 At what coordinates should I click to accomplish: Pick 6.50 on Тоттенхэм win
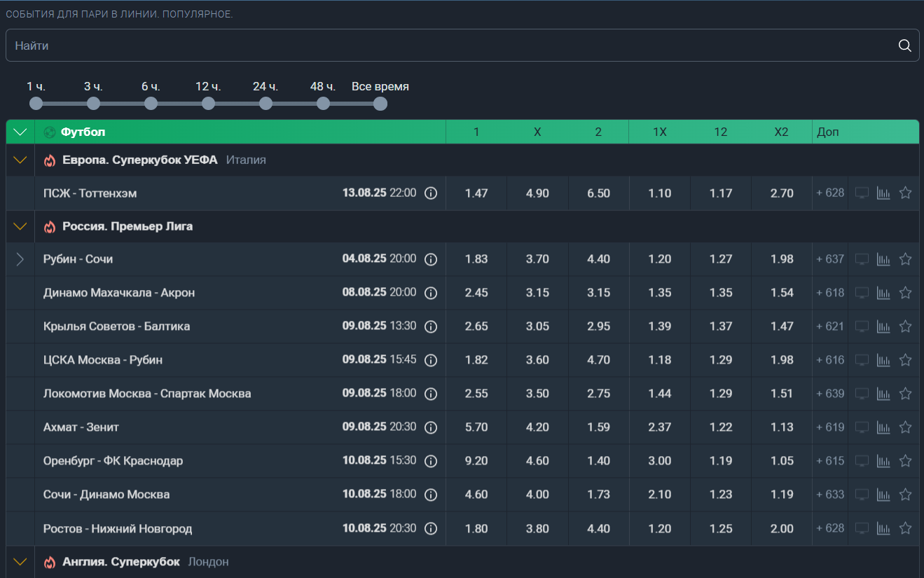(598, 193)
